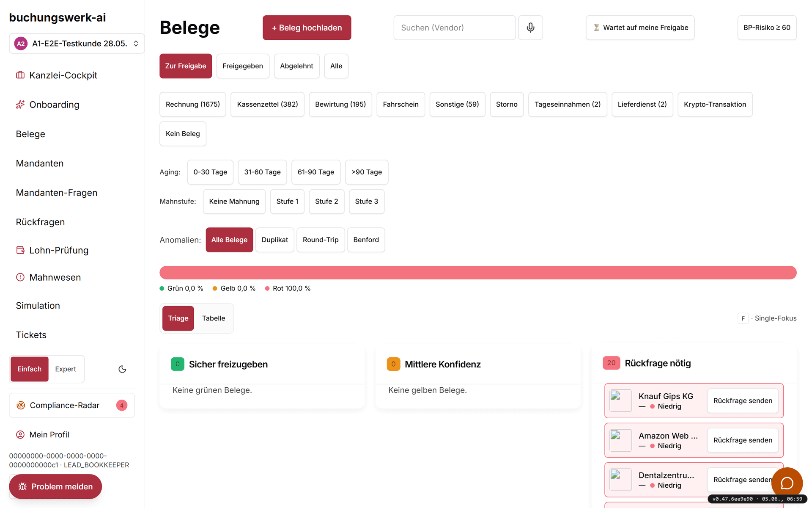812x508 pixels.
Task: Open Amazon Web receipt thumbnail
Action: click(621, 440)
